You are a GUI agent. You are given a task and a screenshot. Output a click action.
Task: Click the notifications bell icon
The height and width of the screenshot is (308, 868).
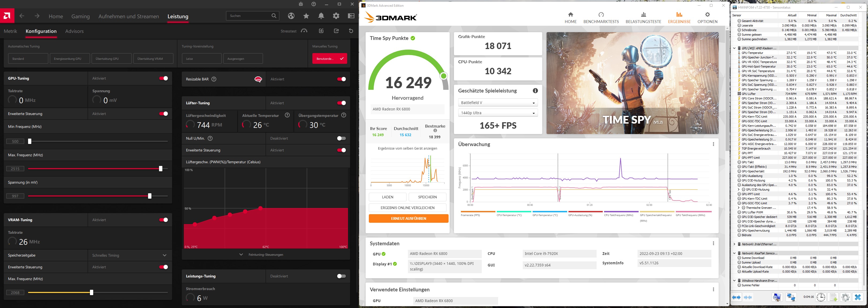pos(321,16)
